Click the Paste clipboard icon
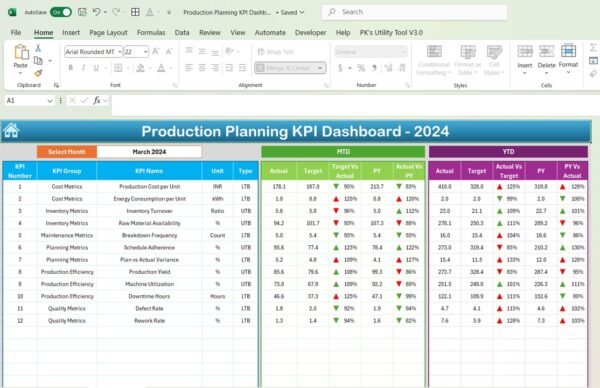Viewport: 600px width, 388px height. (21, 52)
